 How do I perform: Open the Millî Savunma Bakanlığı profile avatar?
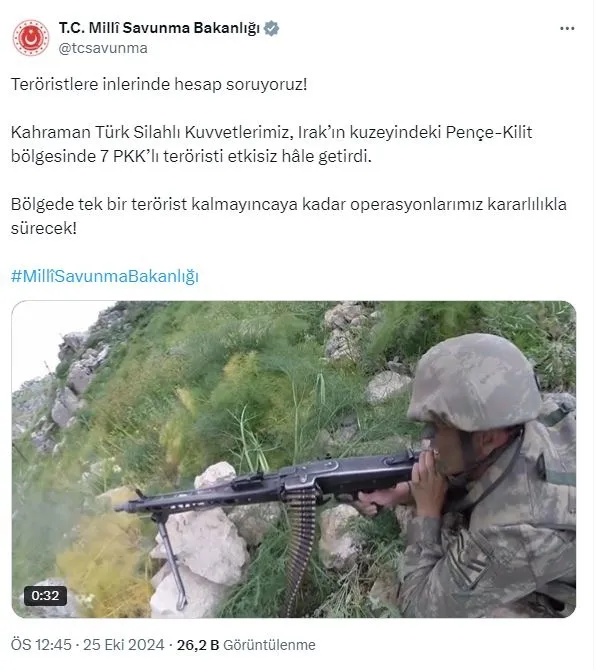(x=31, y=38)
